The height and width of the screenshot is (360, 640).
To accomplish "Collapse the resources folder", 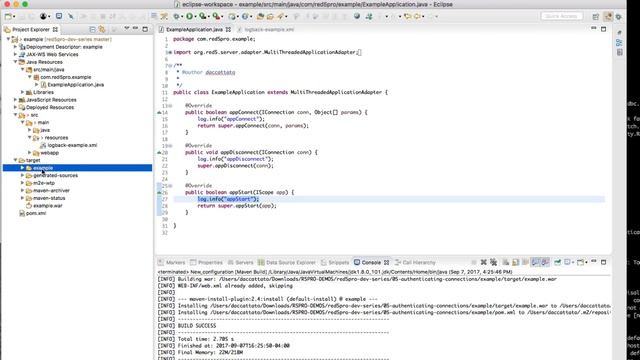I will [30, 138].
